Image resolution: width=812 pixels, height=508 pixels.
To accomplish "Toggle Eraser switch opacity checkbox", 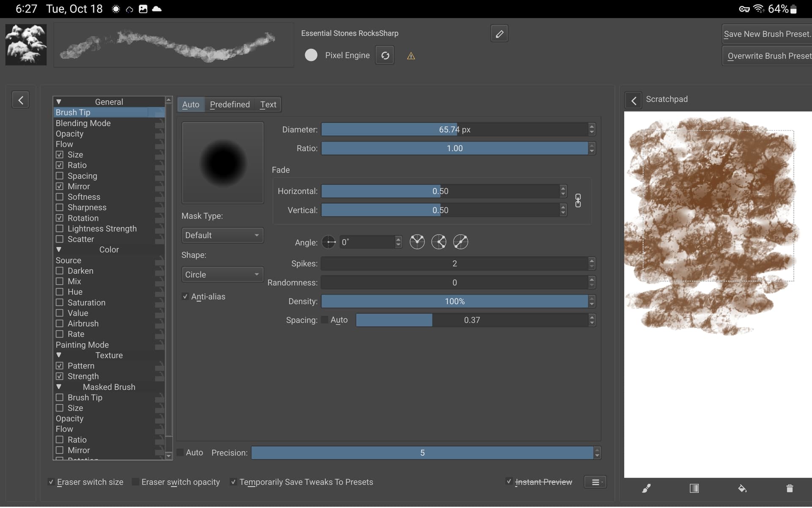I will pos(135,482).
